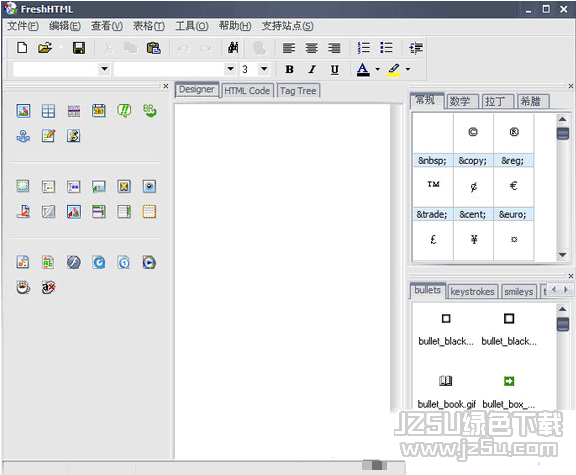Image resolution: width=576 pixels, height=475 pixels.
Task: Open the arrow beside the open-folder icon
Action: [61, 48]
